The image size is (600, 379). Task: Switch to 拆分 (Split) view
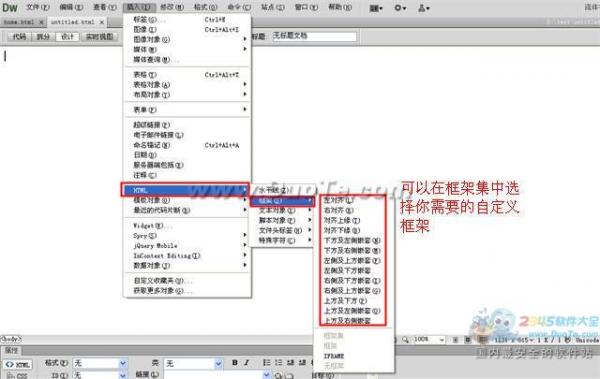pyautogui.click(x=43, y=37)
